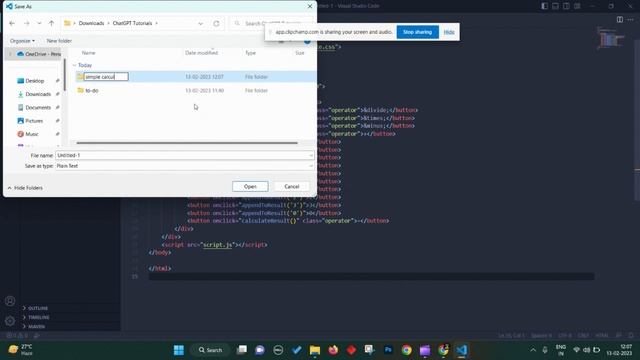This screenshot has height=360, width=640.
Task: Sort files by Name column
Action: tap(89, 53)
